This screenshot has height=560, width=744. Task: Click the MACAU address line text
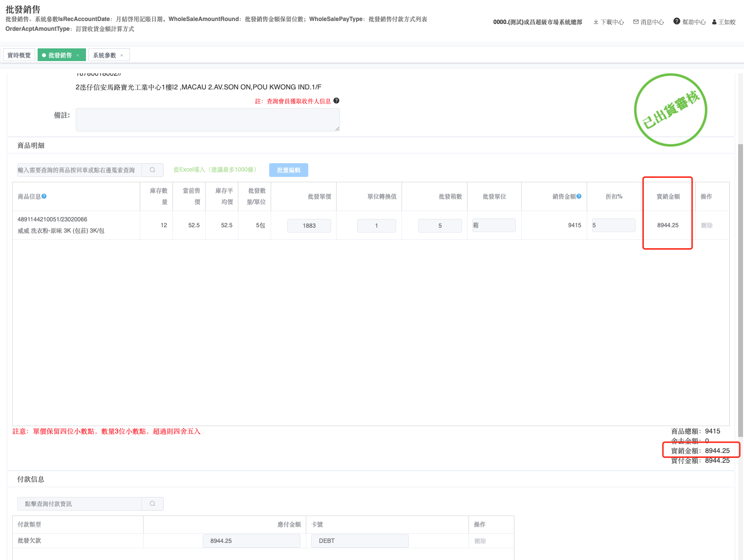point(198,87)
